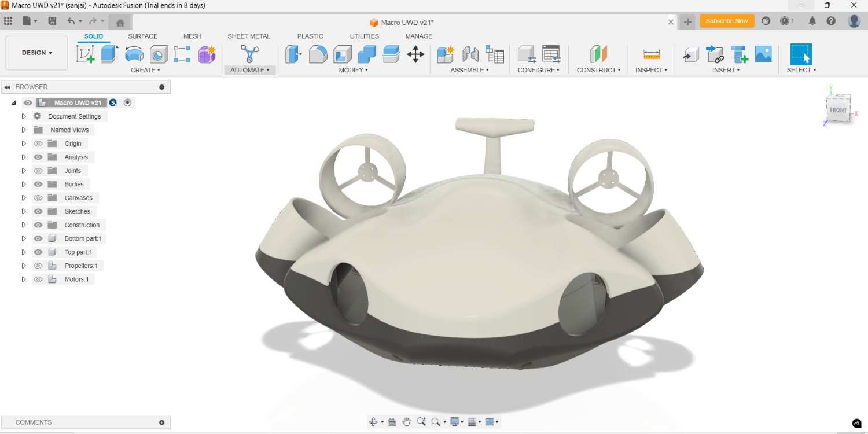Toggle visibility of Bodies folder
Screen dimensions: 868x434
click(x=38, y=184)
